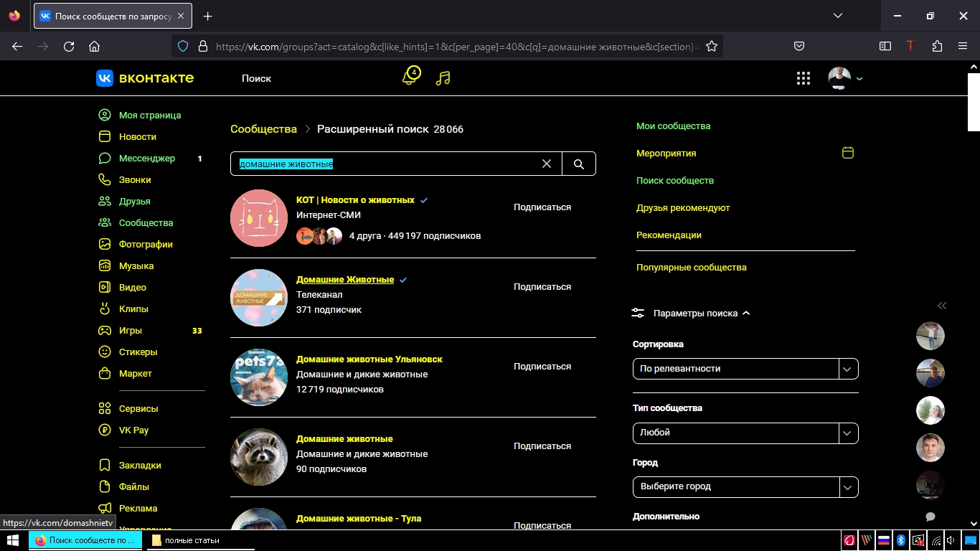Open the Сортировка dropdown По релевантности

tap(745, 369)
